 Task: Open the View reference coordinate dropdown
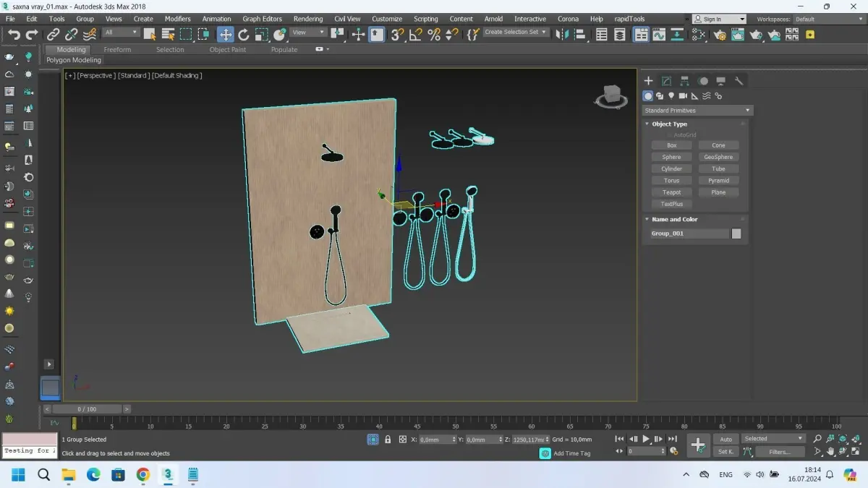click(x=308, y=33)
